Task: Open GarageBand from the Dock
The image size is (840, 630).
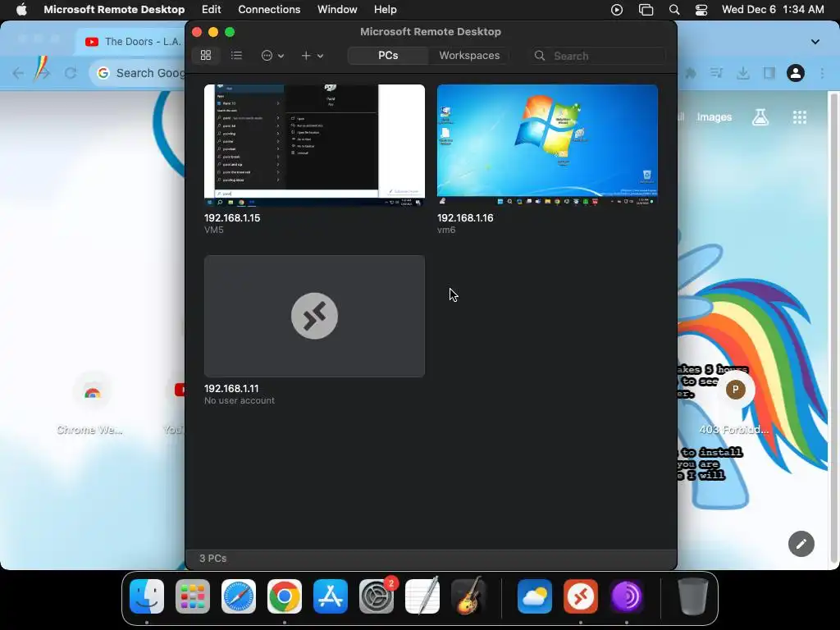Action: (x=468, y=596)
